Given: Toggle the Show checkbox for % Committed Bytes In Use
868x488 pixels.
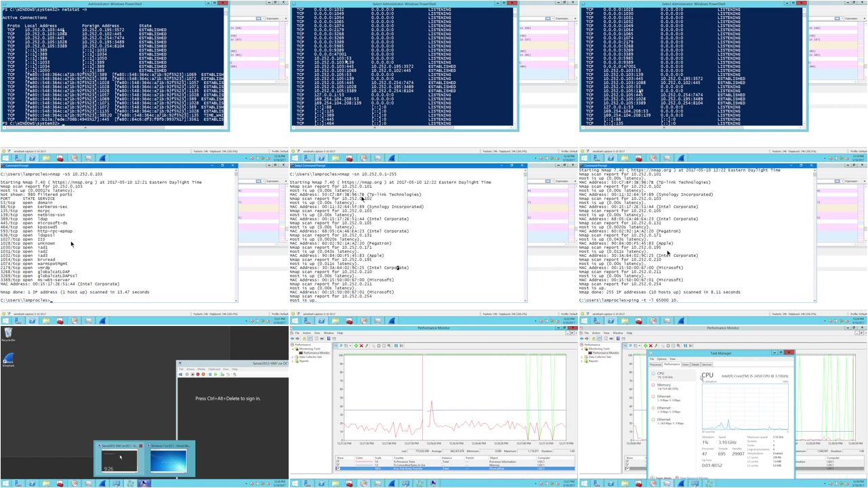Looking at the screenshot, I should click(339, 465).
